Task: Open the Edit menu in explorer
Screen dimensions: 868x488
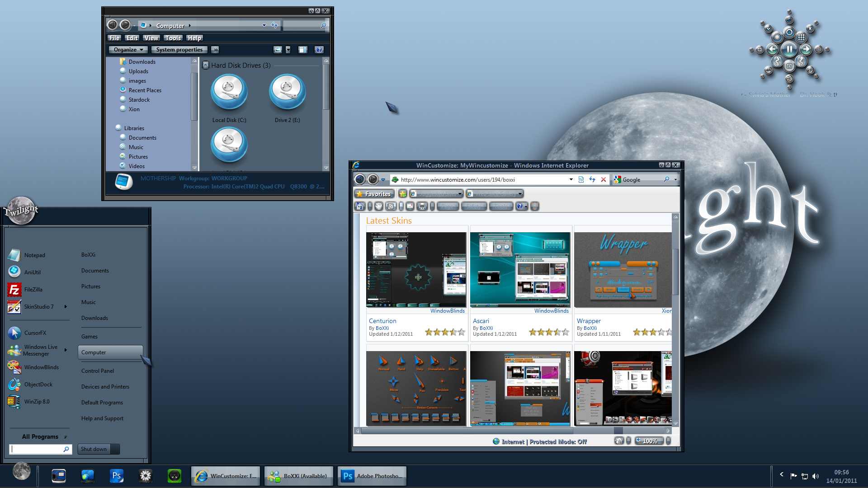Action: (132, 38)
